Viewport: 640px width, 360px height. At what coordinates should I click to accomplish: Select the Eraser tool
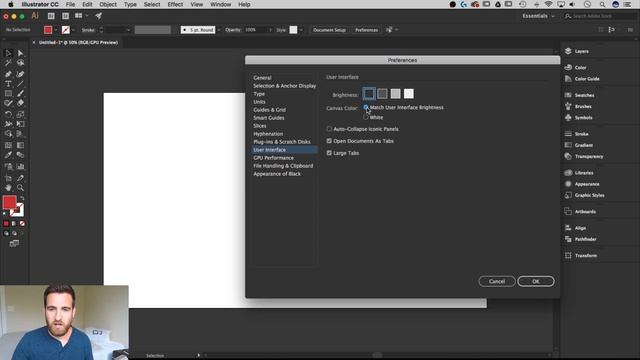(x=20, y=103)
